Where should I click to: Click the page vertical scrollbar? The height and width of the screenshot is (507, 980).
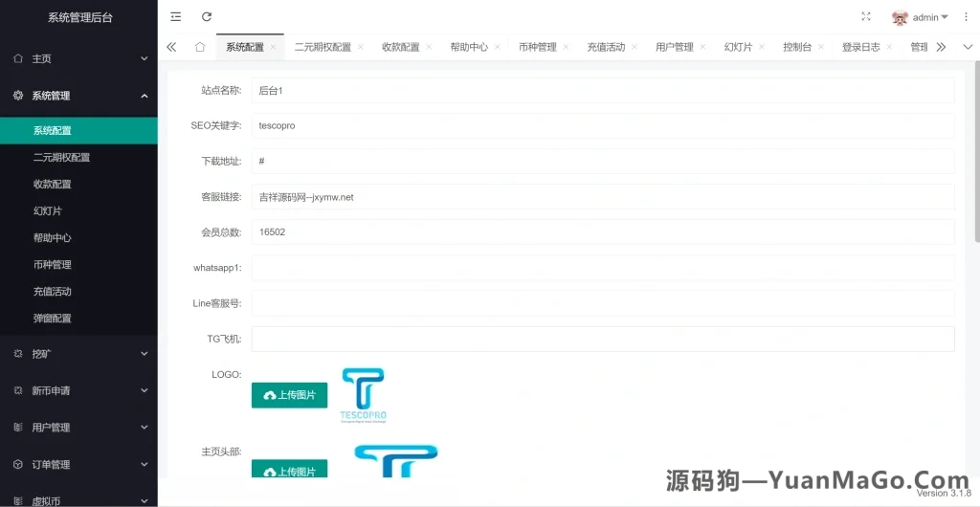tap(977, 151)
